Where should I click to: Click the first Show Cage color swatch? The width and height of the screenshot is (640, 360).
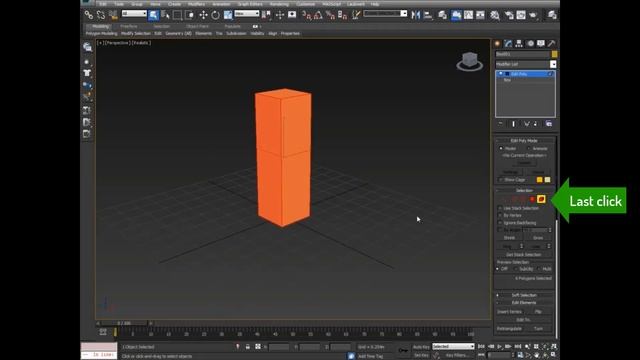pyautogui.click(x=540, y=180)
